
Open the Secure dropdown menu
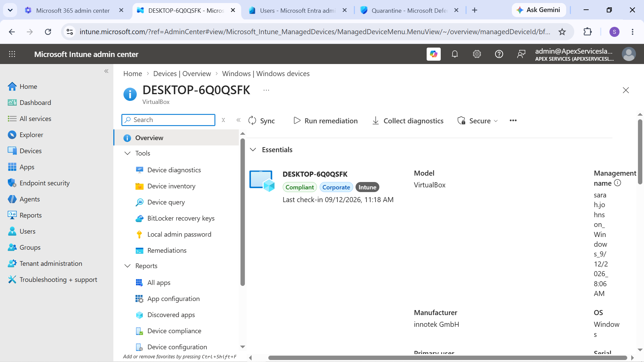tap(478, 121)
